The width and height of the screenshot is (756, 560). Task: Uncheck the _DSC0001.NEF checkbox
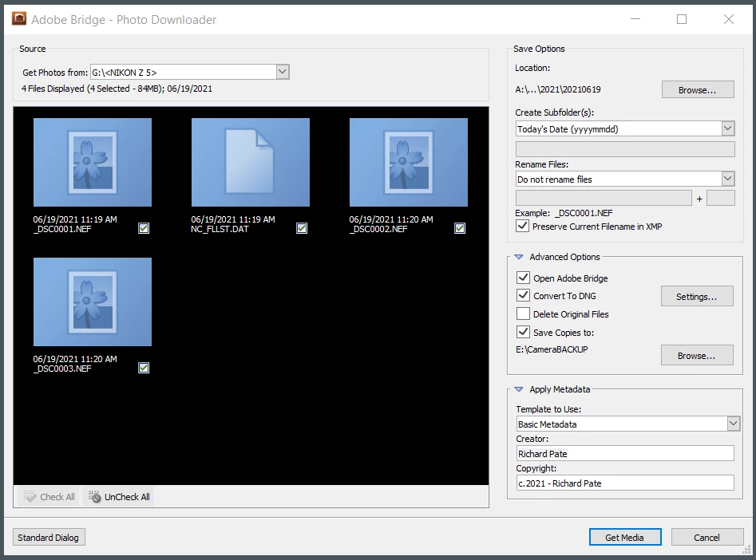(144, 228)
